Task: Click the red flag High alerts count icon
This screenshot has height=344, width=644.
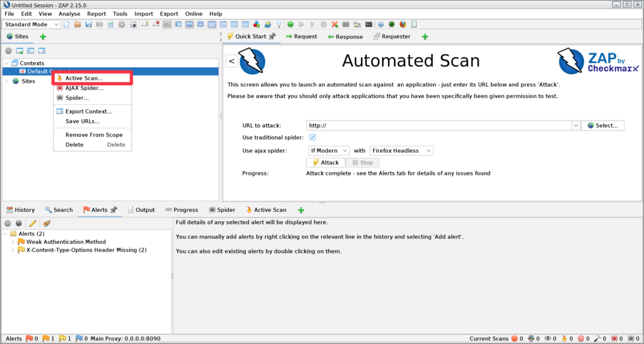Action: (29, 339)
